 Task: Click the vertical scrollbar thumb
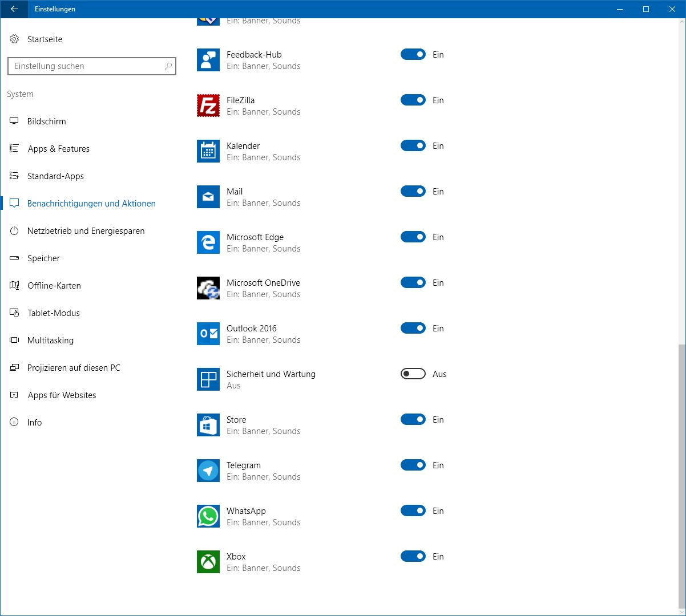click(x=681, y=476)
